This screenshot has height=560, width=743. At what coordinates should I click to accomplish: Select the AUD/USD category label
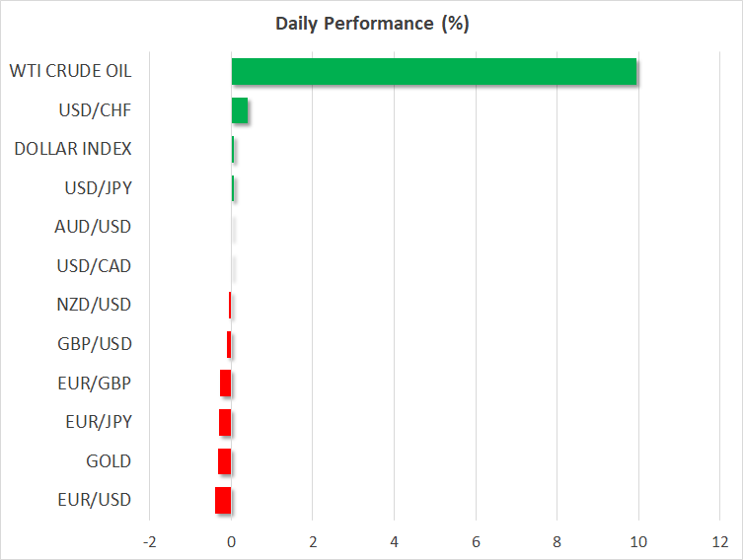[93, 227]
